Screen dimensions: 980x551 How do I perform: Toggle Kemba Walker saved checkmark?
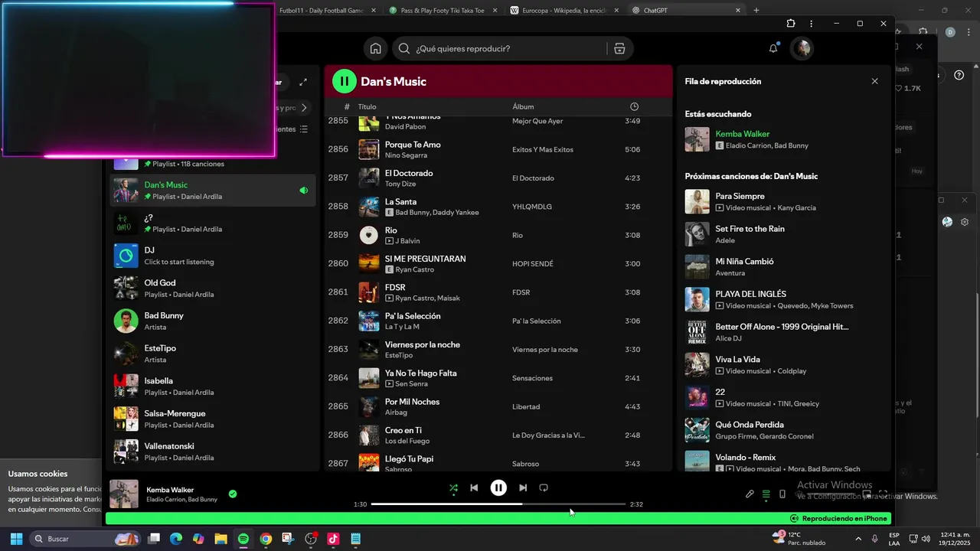point(233,494)
